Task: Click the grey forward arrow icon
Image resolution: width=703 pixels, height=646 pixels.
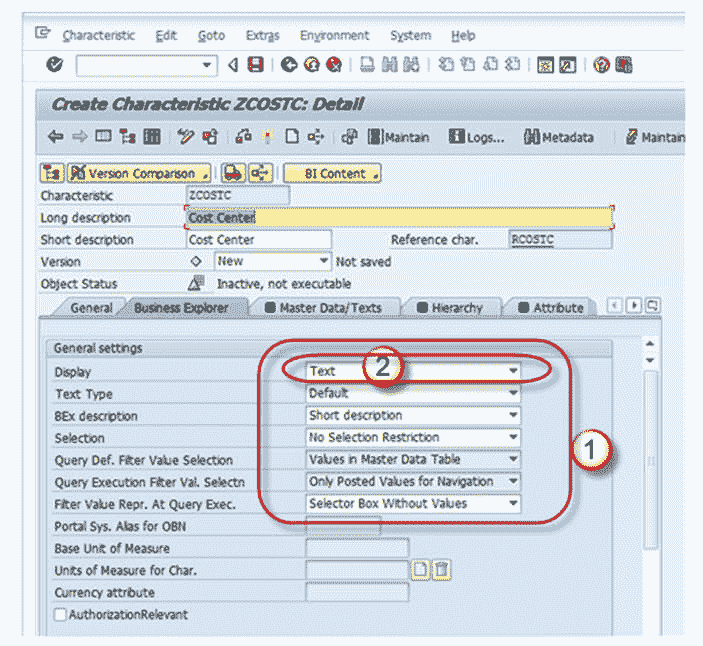Action: click(x=79, y=136)
